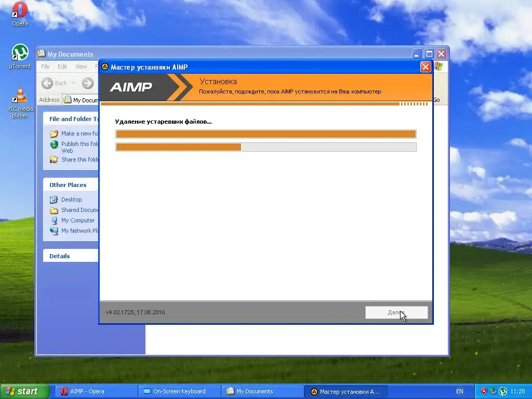Image resolution: width=532 pixels, height=399 pixels.
Task: Click the Make a new folder icon
Action: (x=54, y=134)
